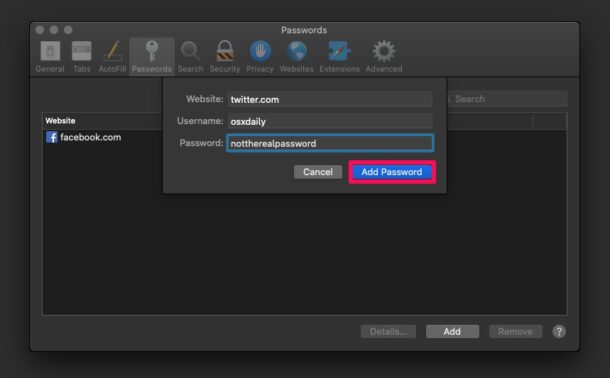This screenshot has height=378, width=610.
Task: Open Security preferences with lock icon
Action: tap(225, 57)
